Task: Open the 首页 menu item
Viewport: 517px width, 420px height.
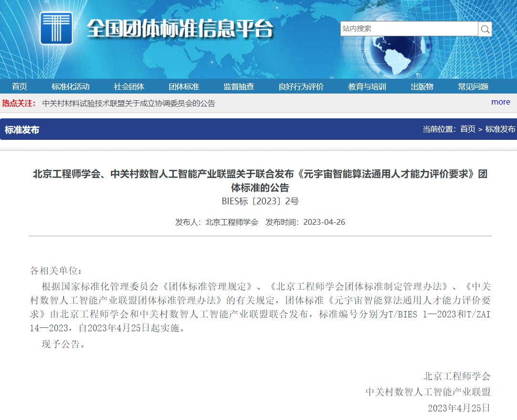Action: (20, 86)
